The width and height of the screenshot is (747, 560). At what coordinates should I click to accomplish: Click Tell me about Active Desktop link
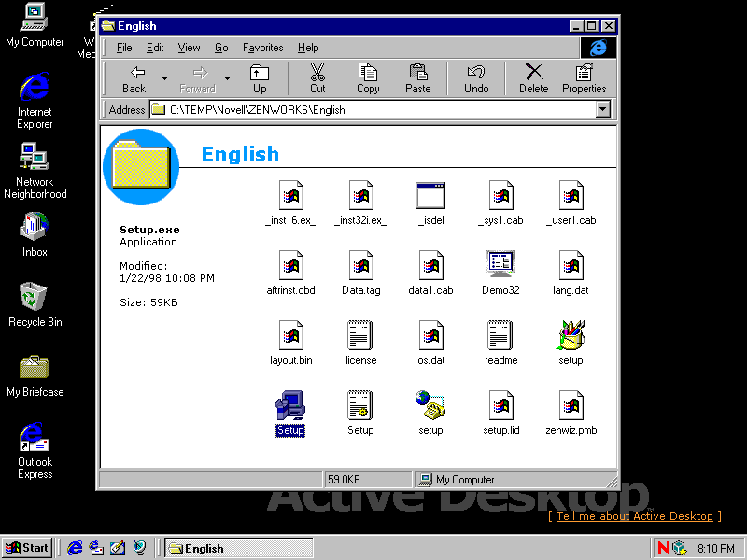(x=635, y=516)
